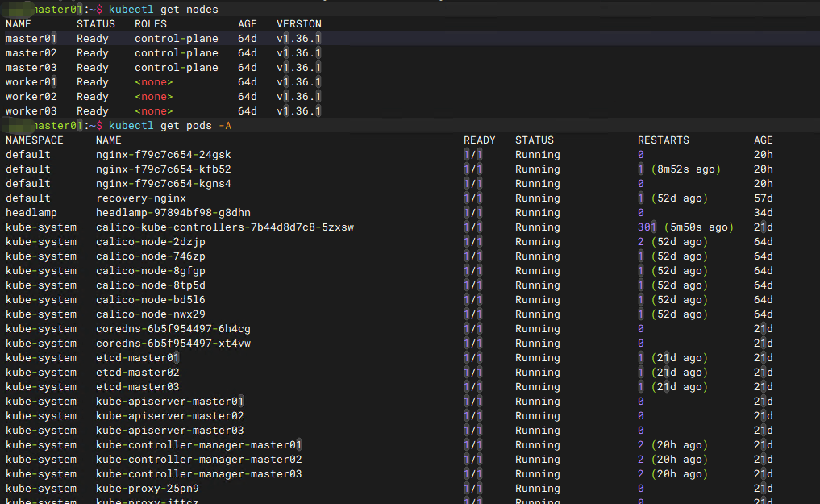Select pod etcd-master02
The height and width of the screenshot is (504, 820).
coord(138,373)
